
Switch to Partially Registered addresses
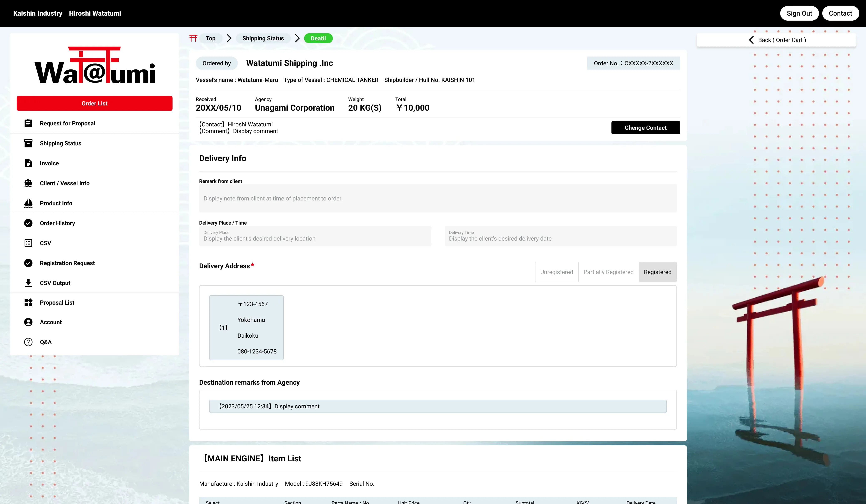[608, 272]
